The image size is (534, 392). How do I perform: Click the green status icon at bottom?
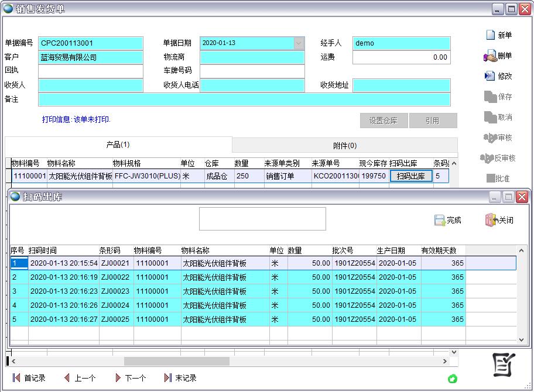(x=452, y=379)
